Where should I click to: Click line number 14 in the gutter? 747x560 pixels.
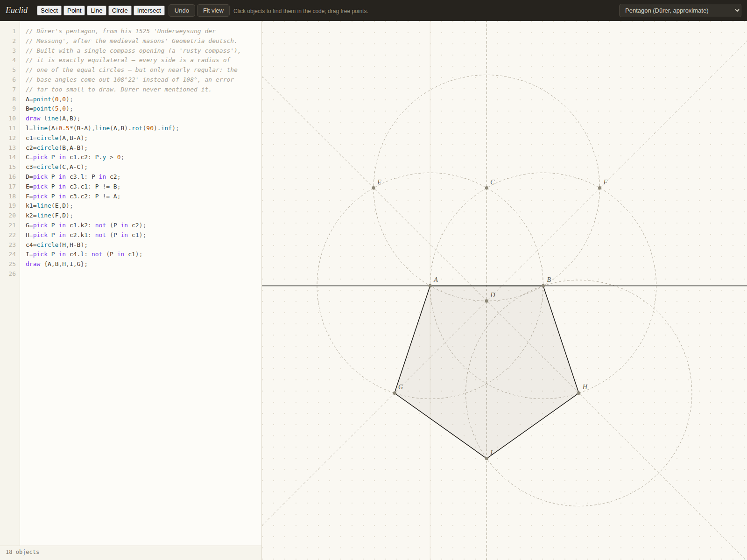point(12,157)
